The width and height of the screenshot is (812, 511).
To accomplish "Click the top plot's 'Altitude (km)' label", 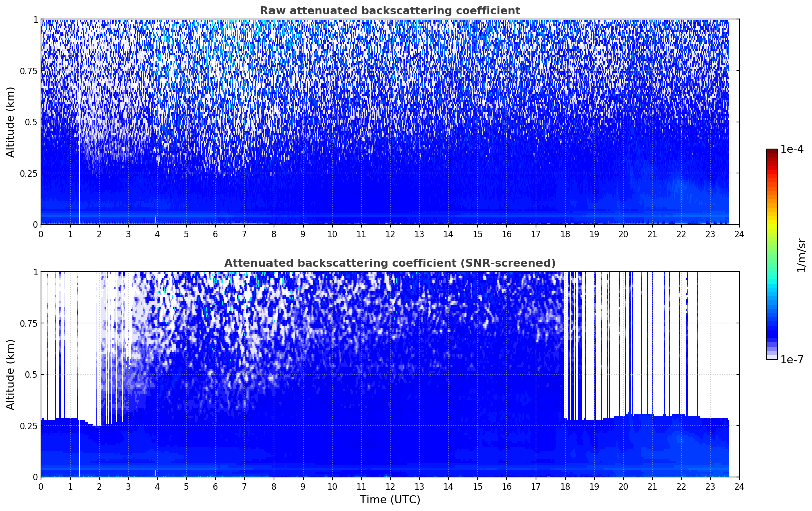I will (x=11, y=122).
